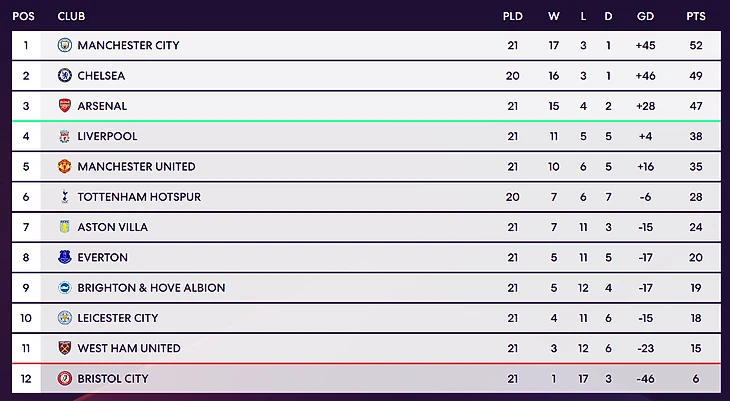Click the GD column header

[646, 17]
